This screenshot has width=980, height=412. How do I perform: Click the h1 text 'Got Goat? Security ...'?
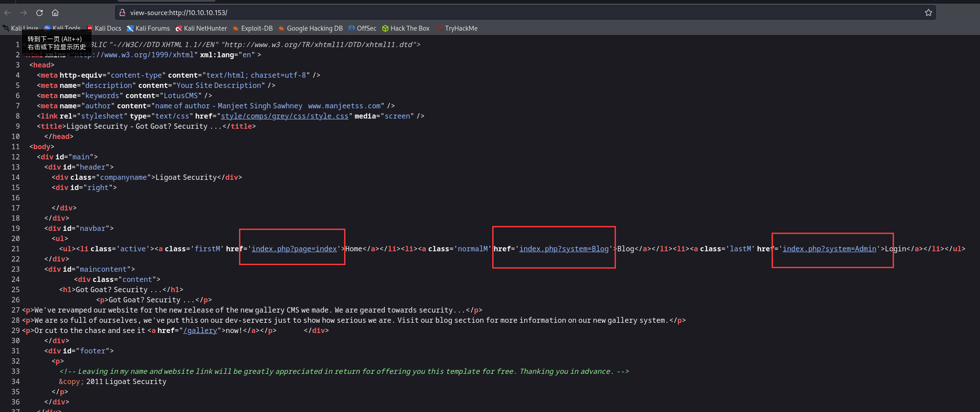point(119,290)
